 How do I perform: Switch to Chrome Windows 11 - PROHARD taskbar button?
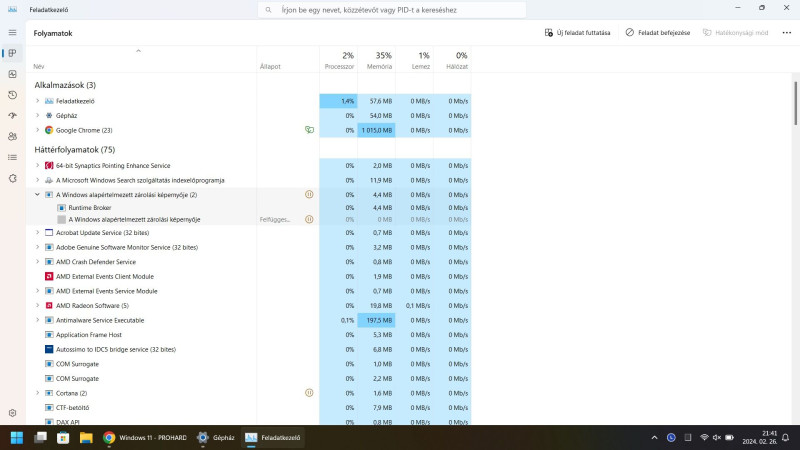(x=145, y=438)
